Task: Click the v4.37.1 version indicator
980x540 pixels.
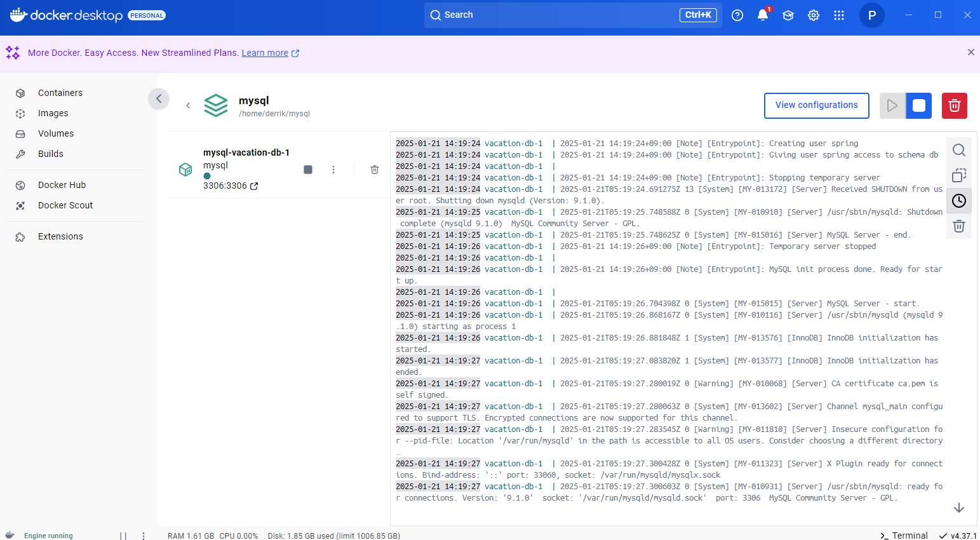Action: pos(958,536)
